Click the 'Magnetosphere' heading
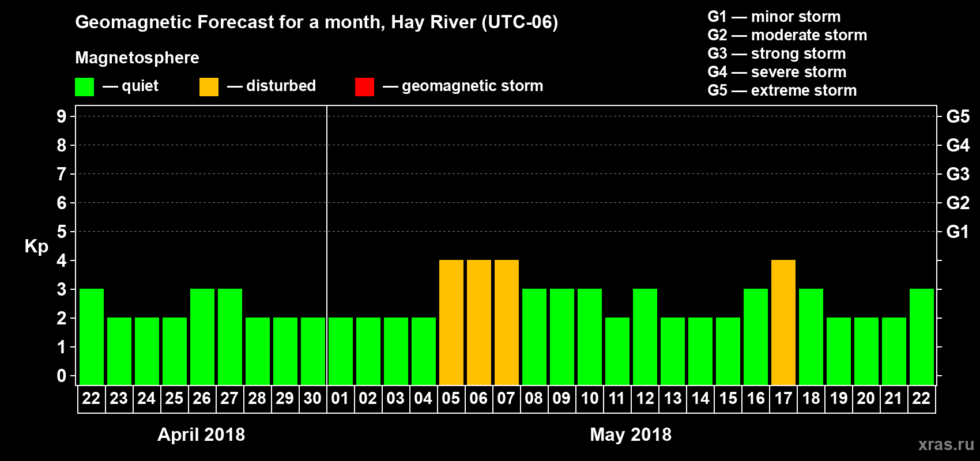The height and width of the screenshot is (461, 980). click(137, 58)
